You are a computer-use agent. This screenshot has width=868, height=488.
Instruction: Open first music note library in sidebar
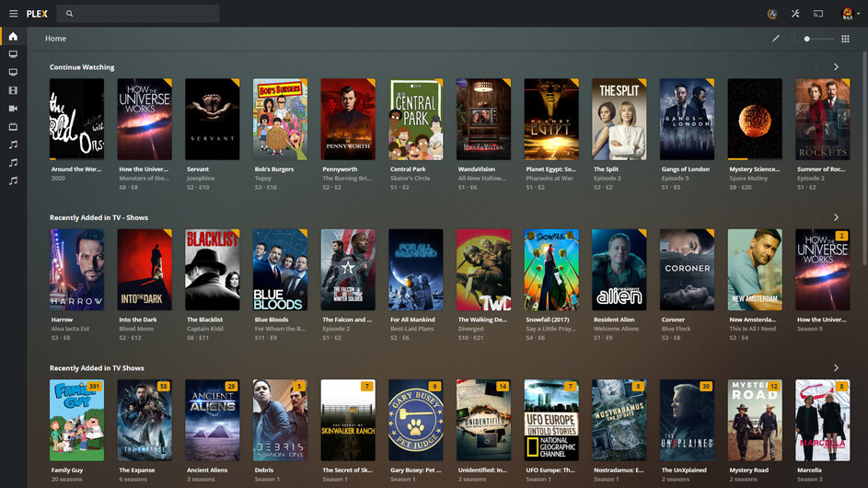13,145
